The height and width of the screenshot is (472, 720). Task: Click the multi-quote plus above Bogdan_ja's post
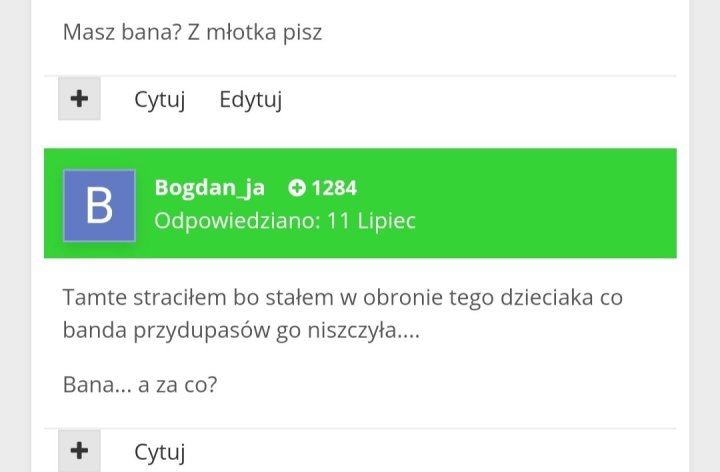click(x=79, y=100)
